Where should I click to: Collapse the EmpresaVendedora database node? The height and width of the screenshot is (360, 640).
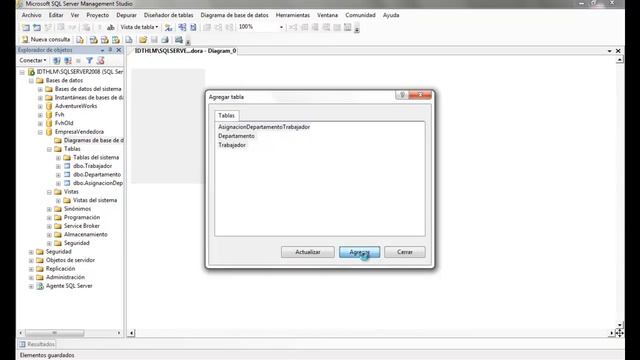point(40,132)
